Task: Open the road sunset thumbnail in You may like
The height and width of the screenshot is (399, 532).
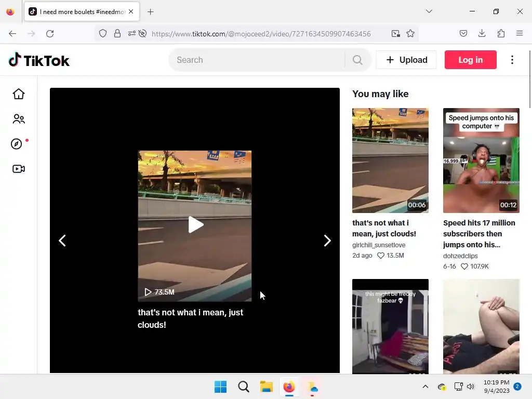Action: point(390,161)
